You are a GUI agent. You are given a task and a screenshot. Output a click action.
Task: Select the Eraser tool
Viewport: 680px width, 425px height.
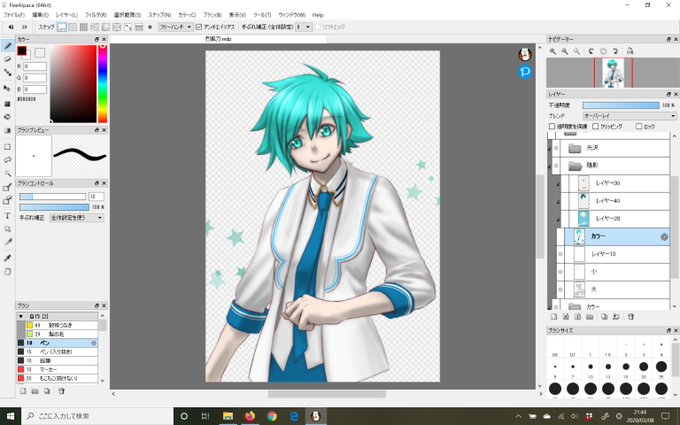point(7,59)
